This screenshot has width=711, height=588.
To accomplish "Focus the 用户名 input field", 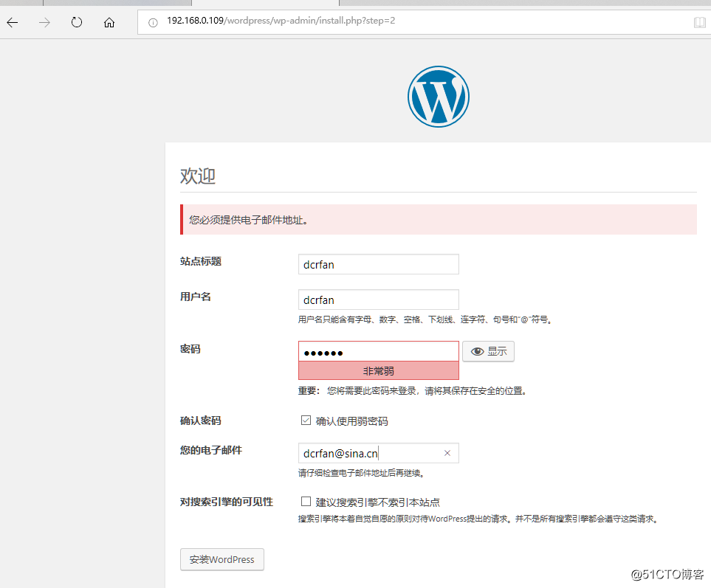I will [379, 300].
